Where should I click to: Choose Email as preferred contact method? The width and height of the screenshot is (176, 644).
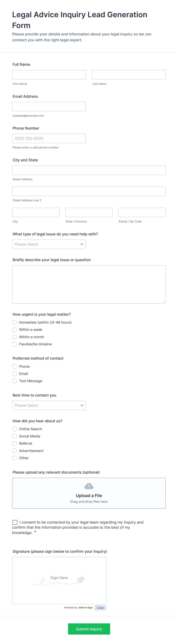(x=15, y=374)
